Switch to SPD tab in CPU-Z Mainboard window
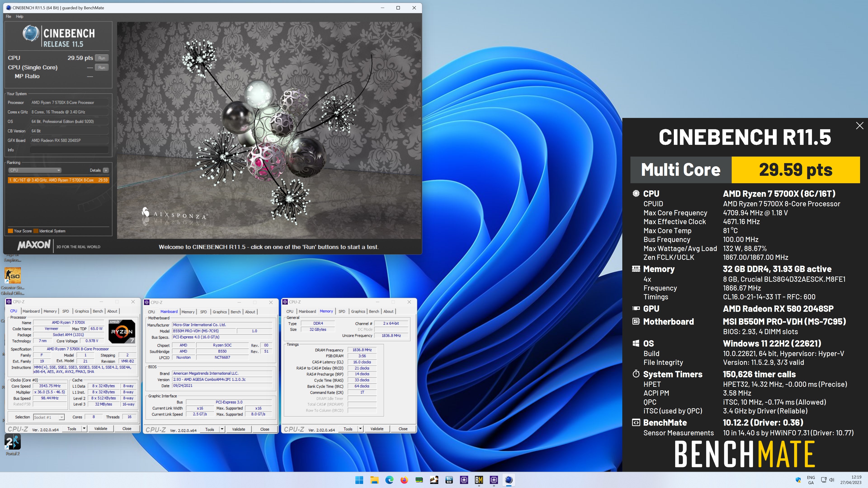 (x=203, y=312)
